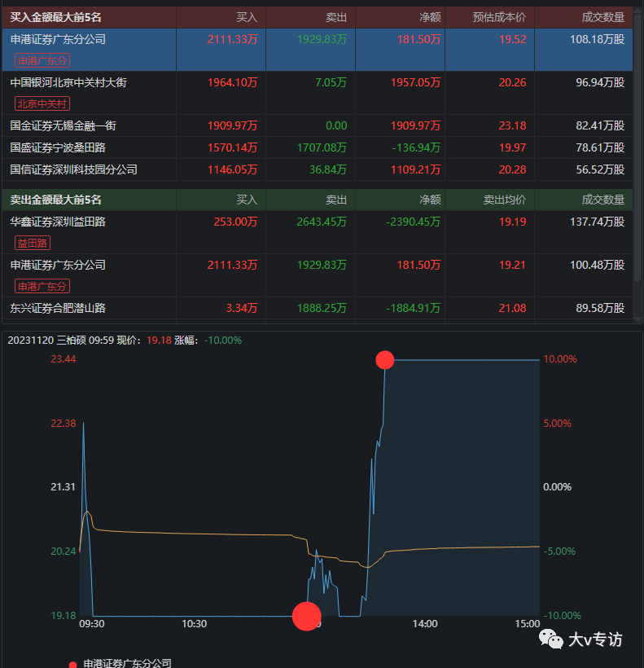Select 国信证券深圳科技园分公司 row

317,169
